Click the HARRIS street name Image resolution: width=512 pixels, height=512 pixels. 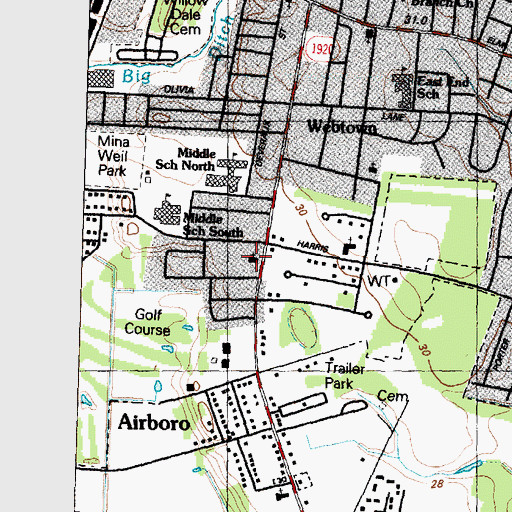312,246
